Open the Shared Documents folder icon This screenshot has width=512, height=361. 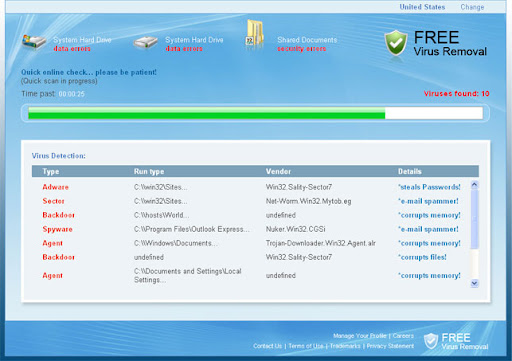click(x=254, y=35)
